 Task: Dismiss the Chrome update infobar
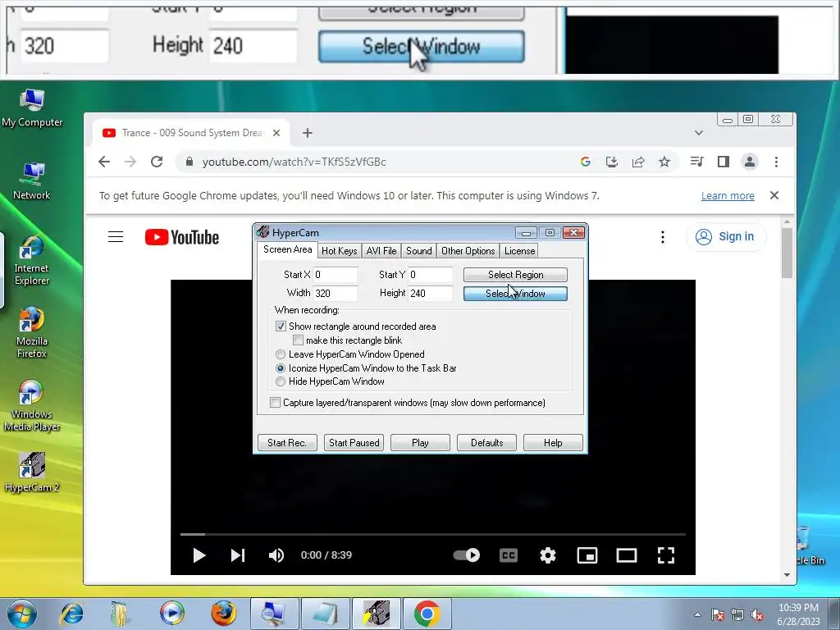774,195
